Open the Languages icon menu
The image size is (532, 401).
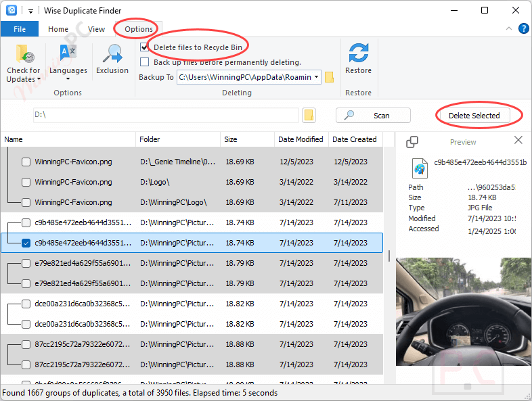68,53
